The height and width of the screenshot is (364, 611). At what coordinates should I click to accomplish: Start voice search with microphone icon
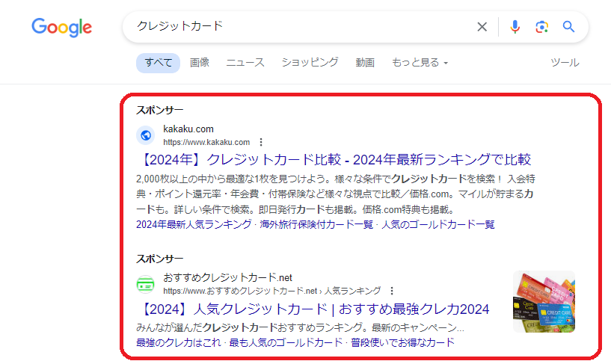coord(515,27)
